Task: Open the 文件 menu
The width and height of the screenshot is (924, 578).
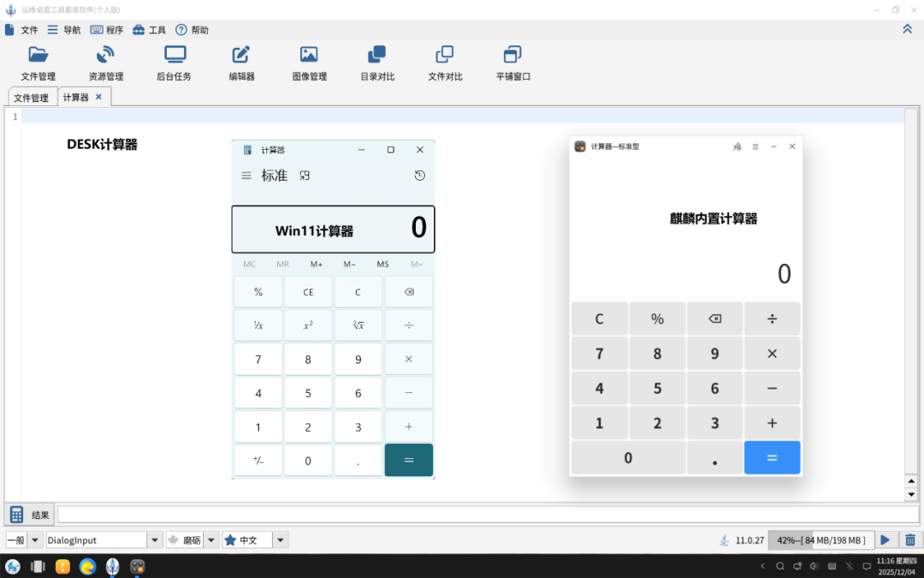Action: point(21,29)
